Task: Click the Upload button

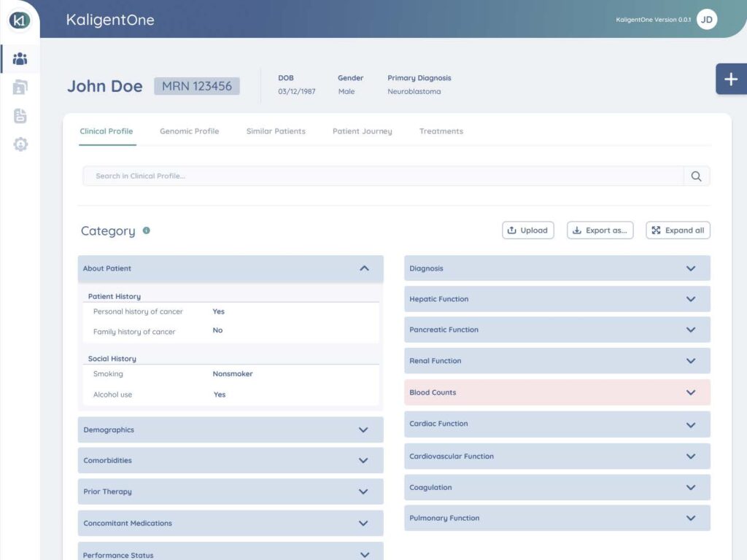Action: (x=527, y=230)
